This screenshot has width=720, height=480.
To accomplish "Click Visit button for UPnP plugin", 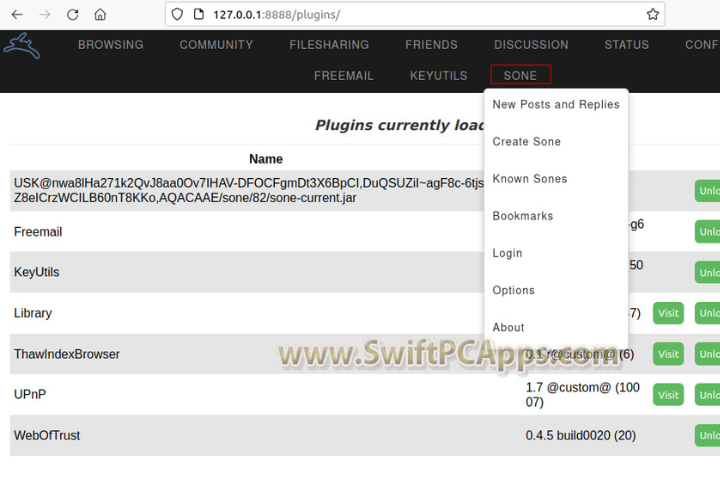I will (668, 395).
